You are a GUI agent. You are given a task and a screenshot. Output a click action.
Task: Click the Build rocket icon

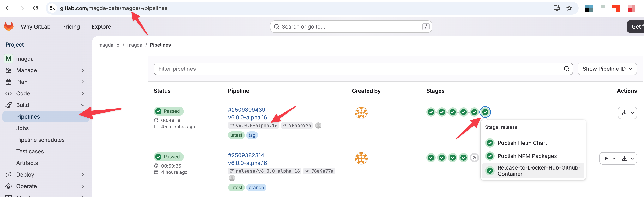coord(9,105)
